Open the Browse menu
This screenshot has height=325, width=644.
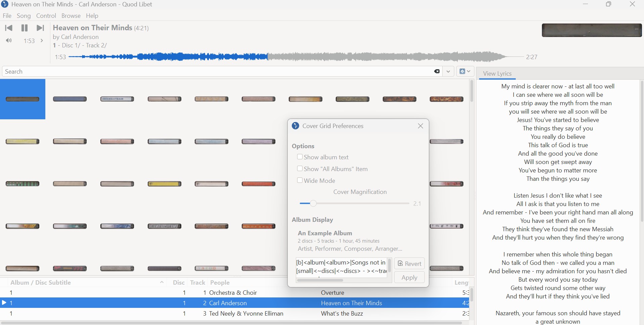tap(71, 16)
